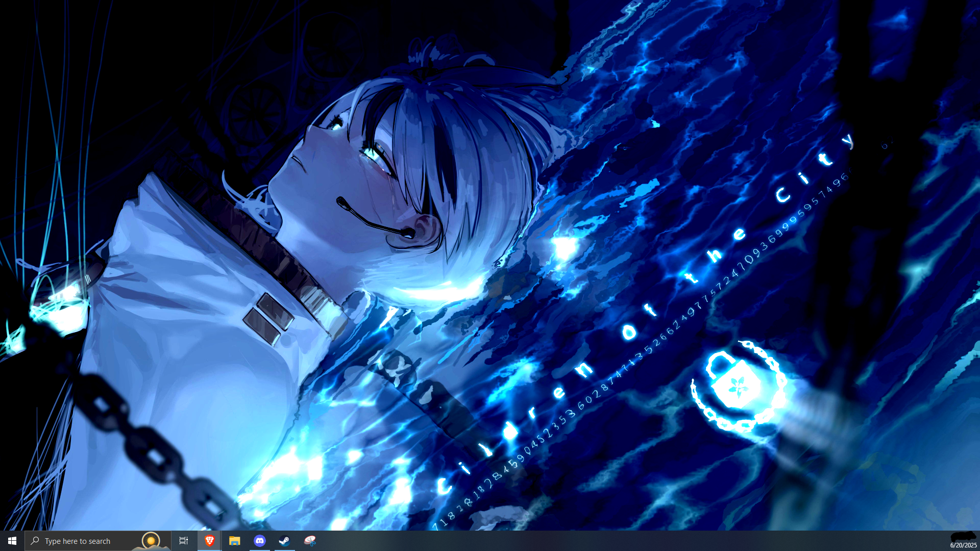Open Steam from the taskbar
Viewport: 980px width, 551px height.
(x=285, y=541)
